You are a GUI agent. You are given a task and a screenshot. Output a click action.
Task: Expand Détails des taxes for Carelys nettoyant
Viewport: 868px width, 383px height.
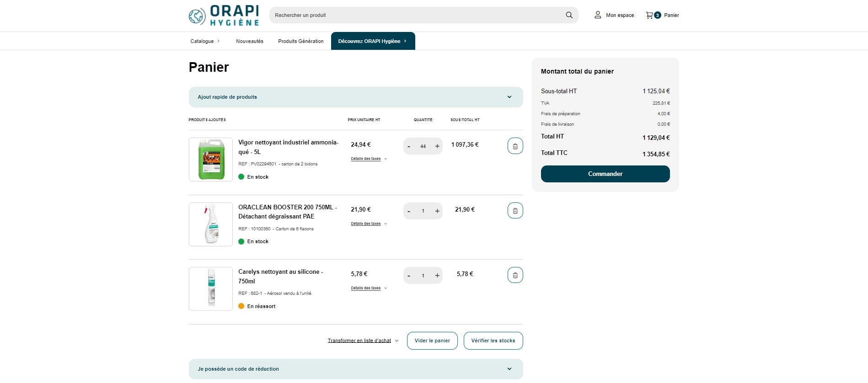tap(369, 288)
